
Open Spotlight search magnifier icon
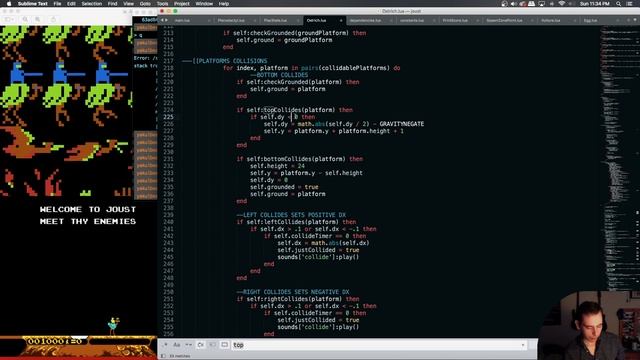tap(619, 4)
